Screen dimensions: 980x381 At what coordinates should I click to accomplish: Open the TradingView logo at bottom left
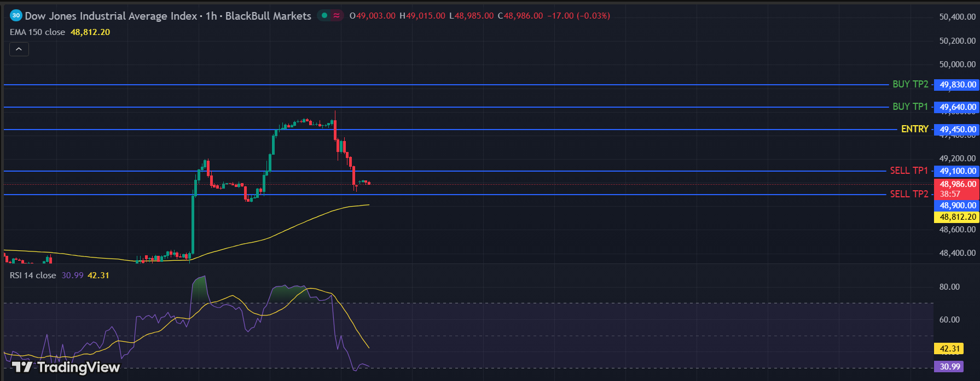[66, 367]
